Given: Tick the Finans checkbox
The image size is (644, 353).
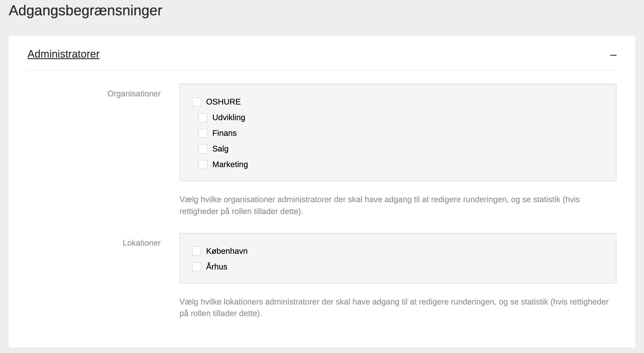Looking at the screenshot, I should coord(203,133).
